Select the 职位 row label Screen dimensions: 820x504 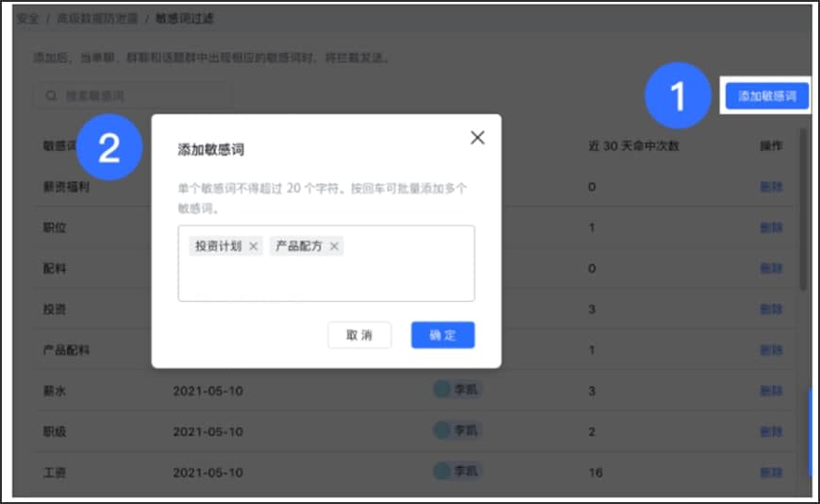(55, 227)
